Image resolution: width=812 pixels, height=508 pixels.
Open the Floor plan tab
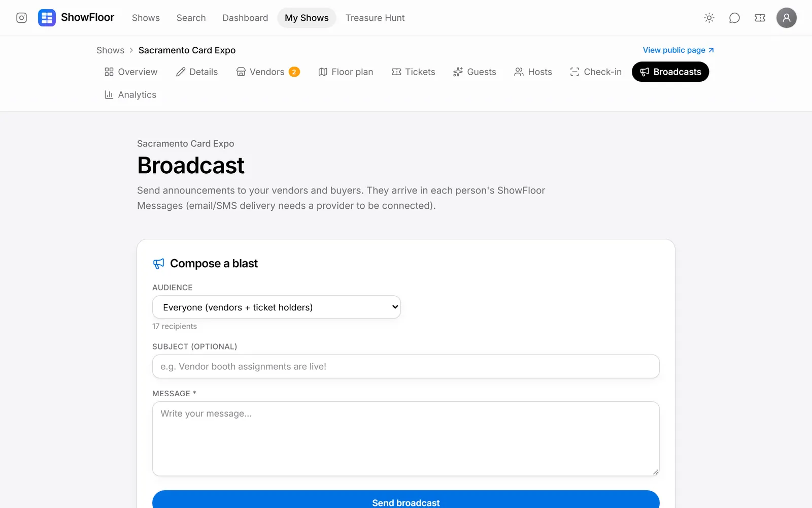click(x=346, y=72)
